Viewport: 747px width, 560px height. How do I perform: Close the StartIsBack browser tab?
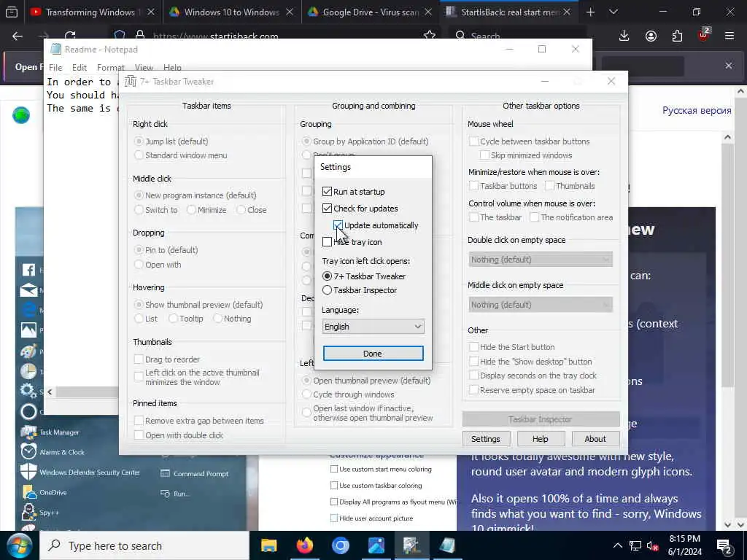[566, 12]
